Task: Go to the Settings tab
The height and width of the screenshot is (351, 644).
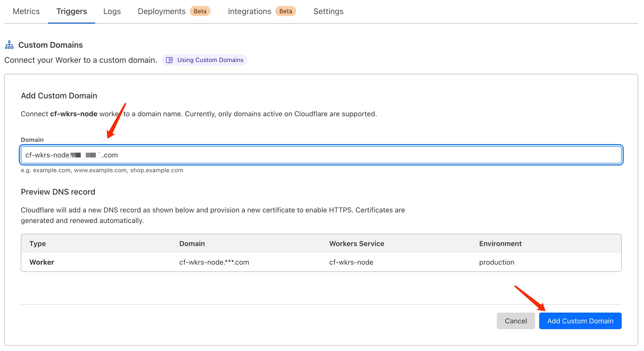Action: 328,11
